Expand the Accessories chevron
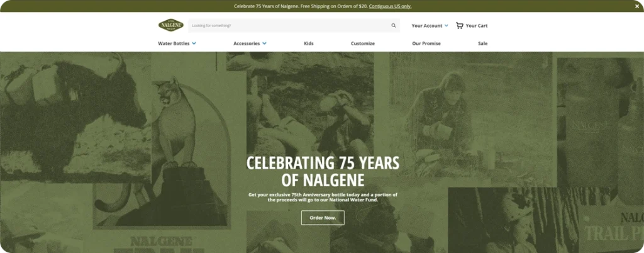644x253 pixels. click(x=265, y=43)
